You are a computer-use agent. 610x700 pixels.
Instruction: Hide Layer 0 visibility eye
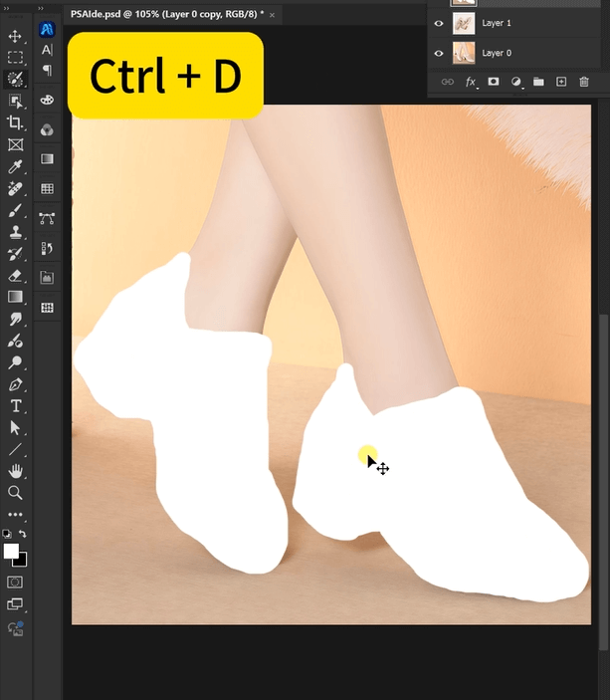tap(439, 53)
